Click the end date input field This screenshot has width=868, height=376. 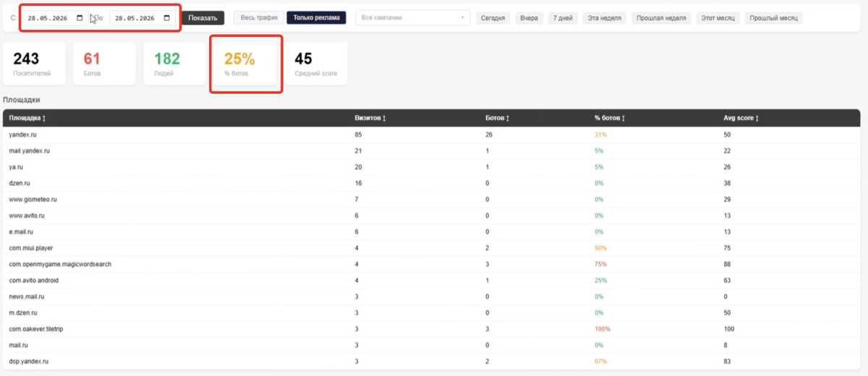tap(142, 18)
